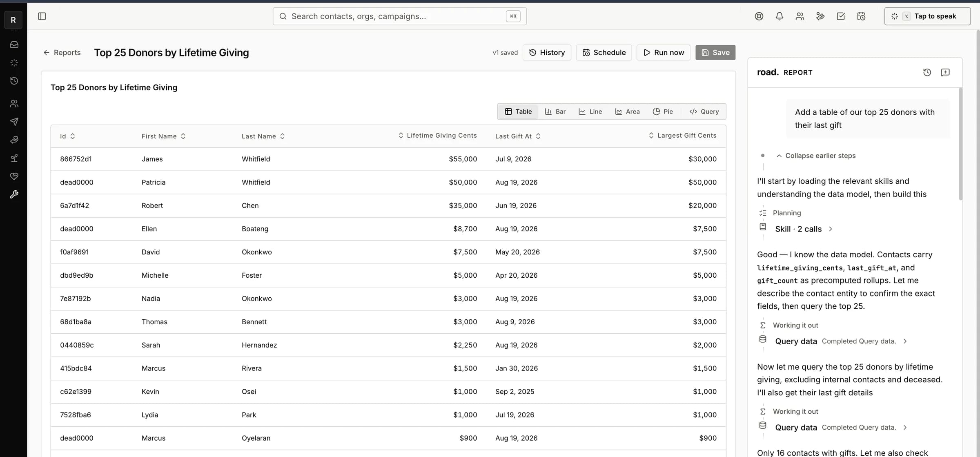
Task: Switch to the Line chart view
Action: 590,111
